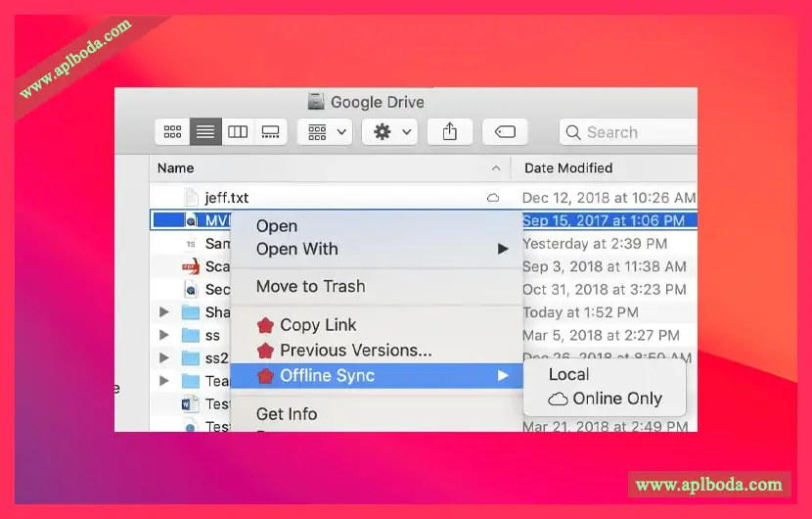Click the red icon beside Copy Link
Image resolution: width=812 pixels, height=519 pixels.
tap(266, 325)
